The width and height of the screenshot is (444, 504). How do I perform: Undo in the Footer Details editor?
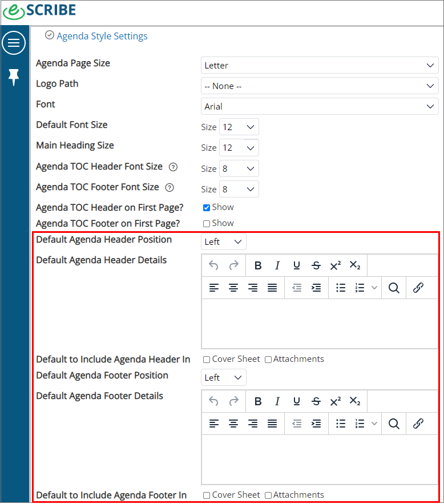pos(213,401)
